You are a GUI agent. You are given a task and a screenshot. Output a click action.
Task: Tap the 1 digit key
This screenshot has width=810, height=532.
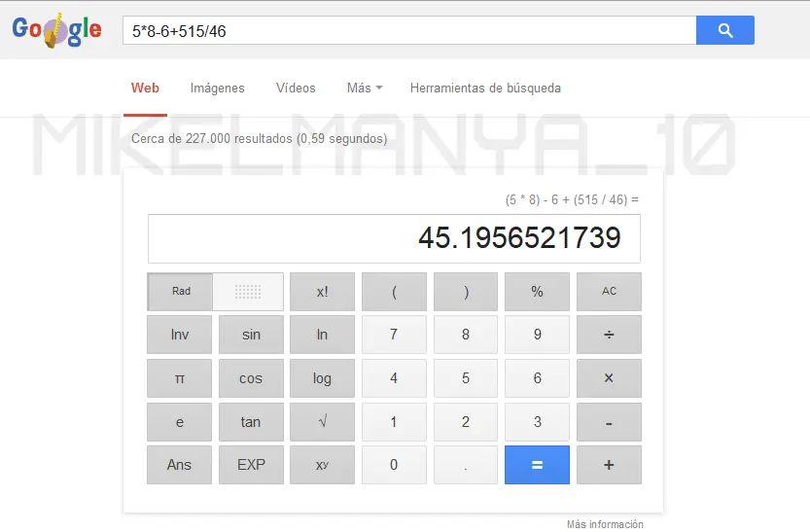[394, 422]
